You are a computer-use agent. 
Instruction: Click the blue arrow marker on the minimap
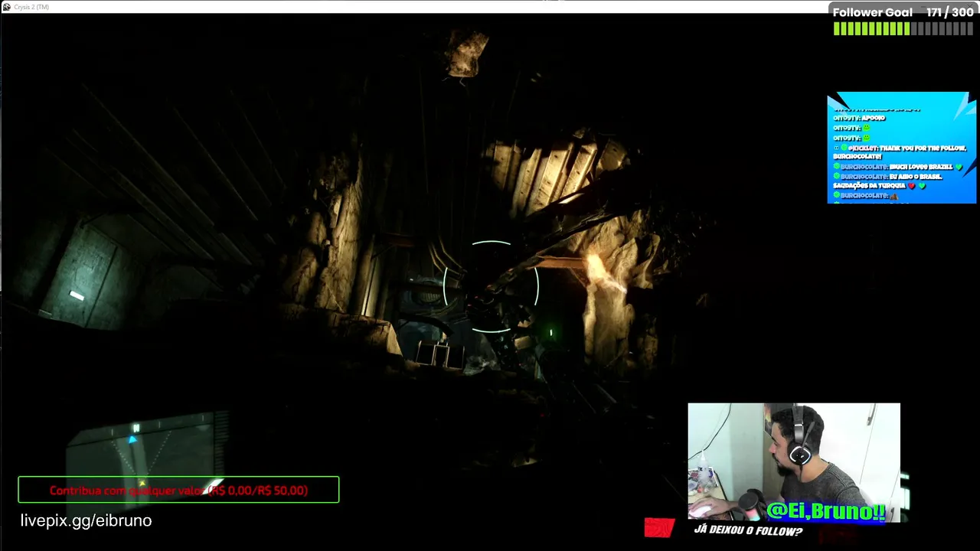coord(133,439)
